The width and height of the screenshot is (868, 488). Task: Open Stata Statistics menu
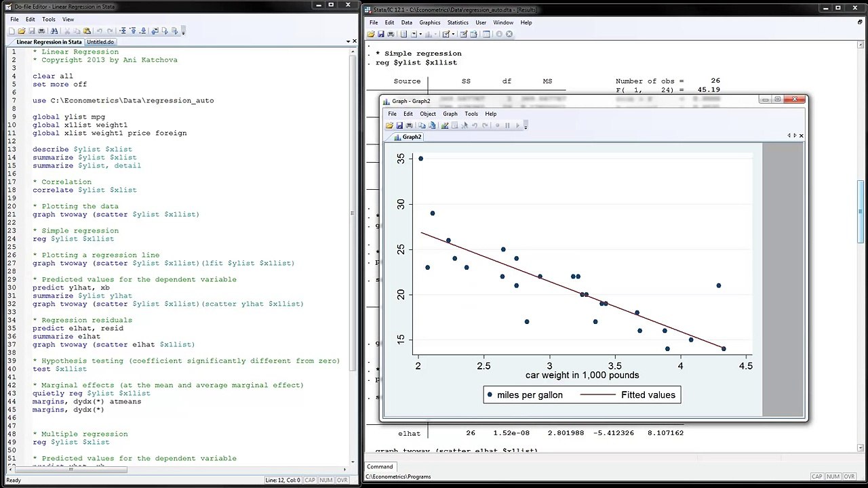coord(458,22)
